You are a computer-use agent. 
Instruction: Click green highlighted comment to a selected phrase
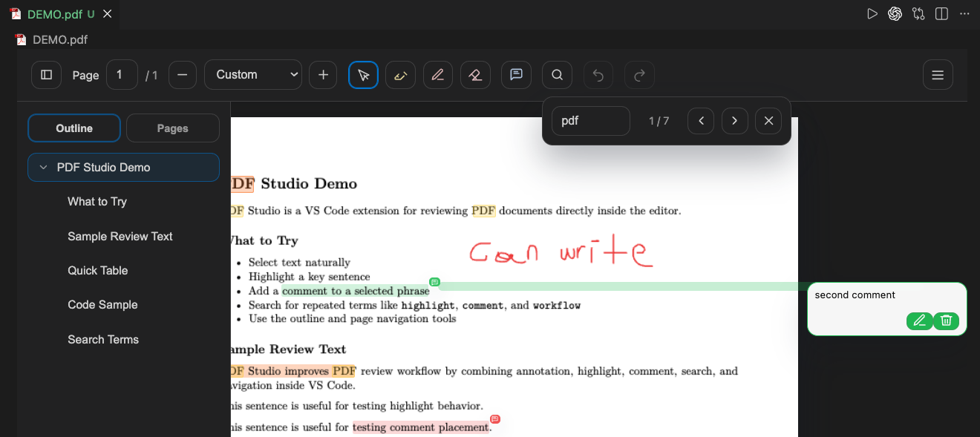click(356, 291)
